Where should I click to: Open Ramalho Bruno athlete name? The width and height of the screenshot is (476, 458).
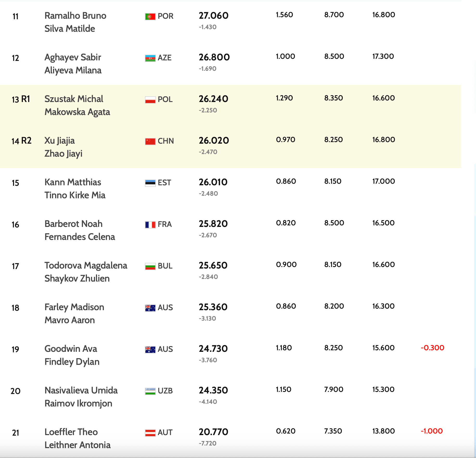[x=75, y=16]
